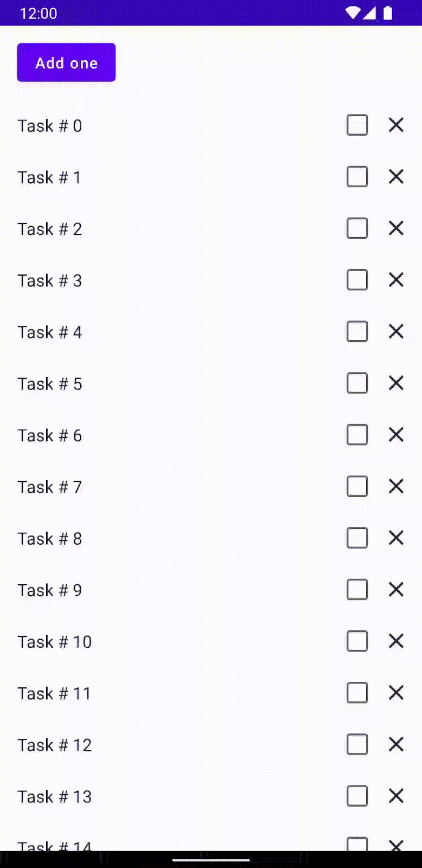Delete Task # 0 using the X icon

tap(396, 125)
